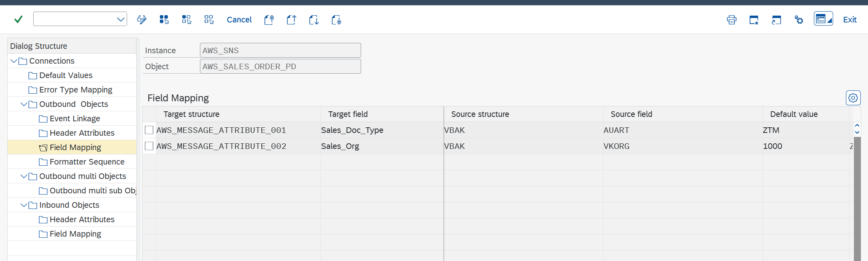Viewport: 868px width, 261px height.
Task: Click the Sales_Doc_Type cell
Action: (382, 130)
